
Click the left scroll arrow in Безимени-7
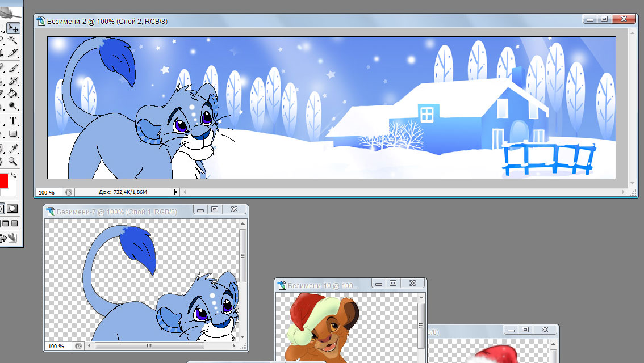pos(90,346)
